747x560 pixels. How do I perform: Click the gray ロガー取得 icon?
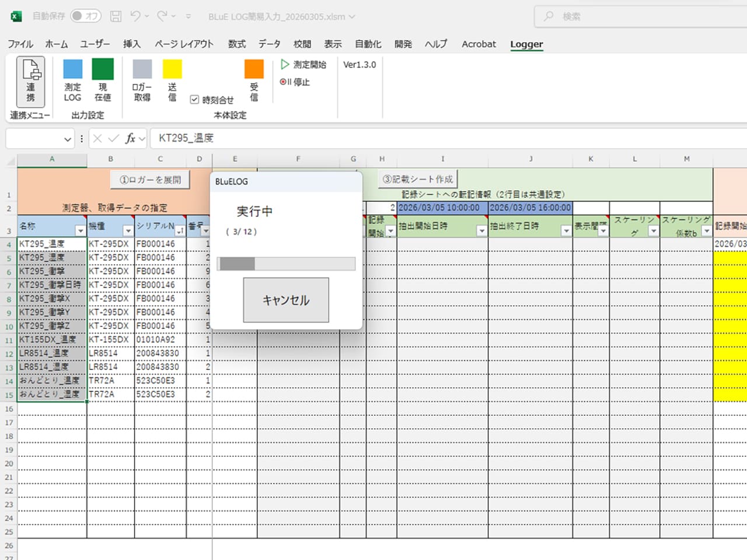coord(142,69)
